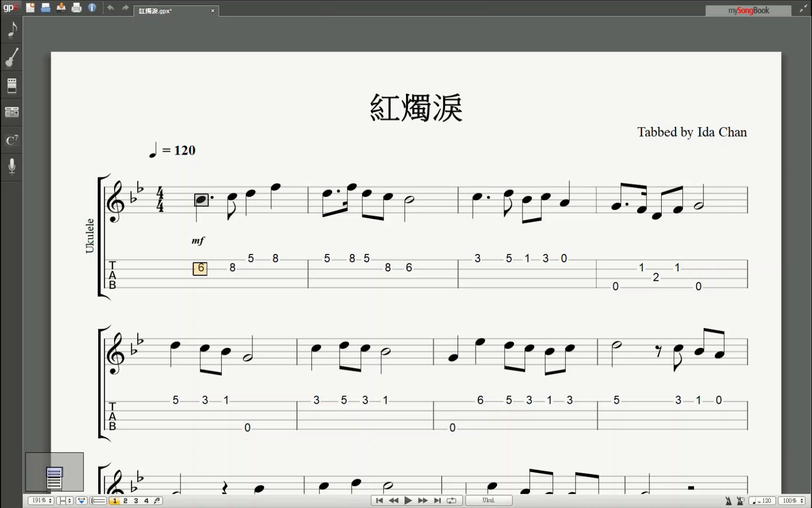Open the score information dialog
This screenshot has width=812, height=508.
[x=92, y=8]
